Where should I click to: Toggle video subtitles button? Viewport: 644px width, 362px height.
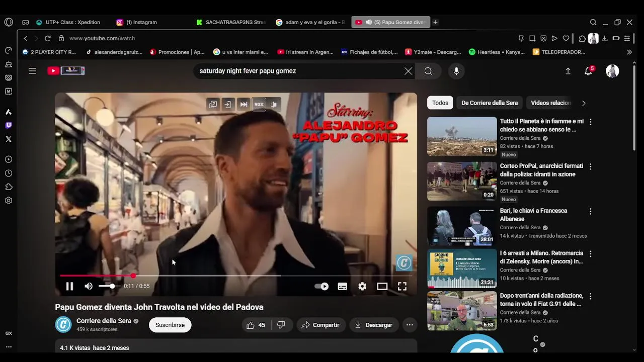pyautogui.click(x=343, y=286)
